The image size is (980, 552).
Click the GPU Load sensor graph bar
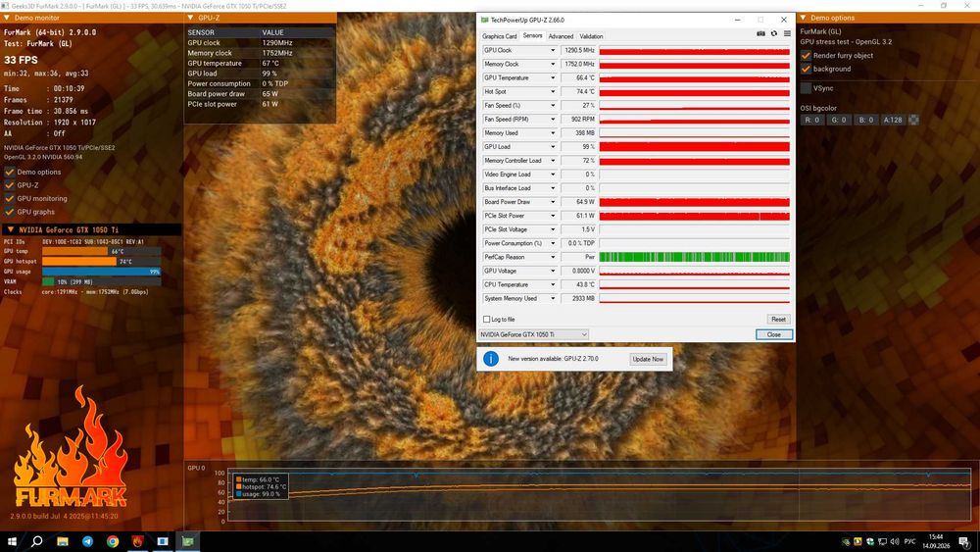[x=695, y=147]
